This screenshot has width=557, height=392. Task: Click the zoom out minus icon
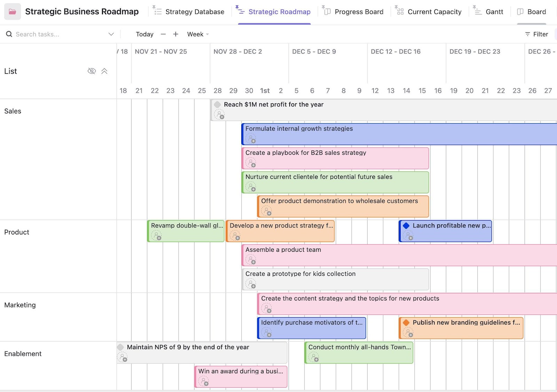(x=163, y=34)
